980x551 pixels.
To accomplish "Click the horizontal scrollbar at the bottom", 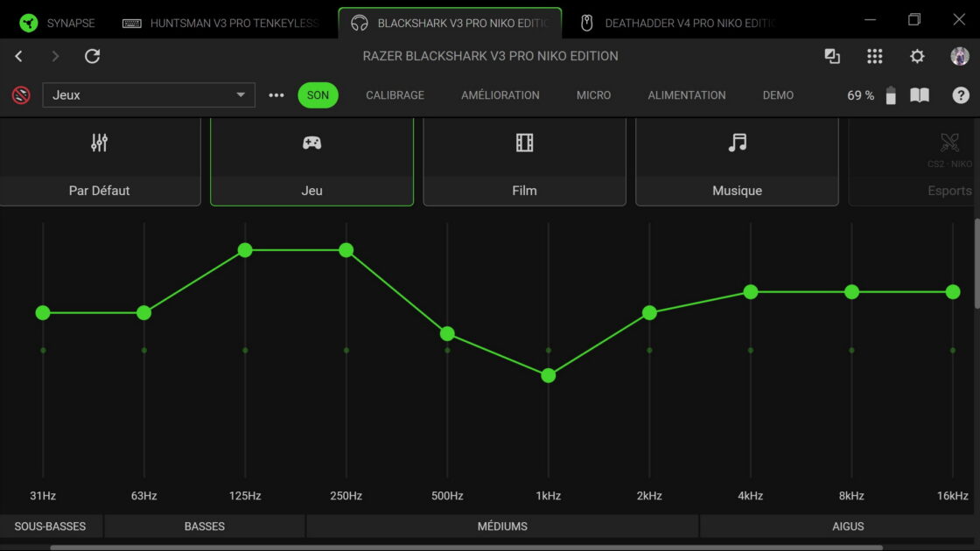I will tap(466, 548).
